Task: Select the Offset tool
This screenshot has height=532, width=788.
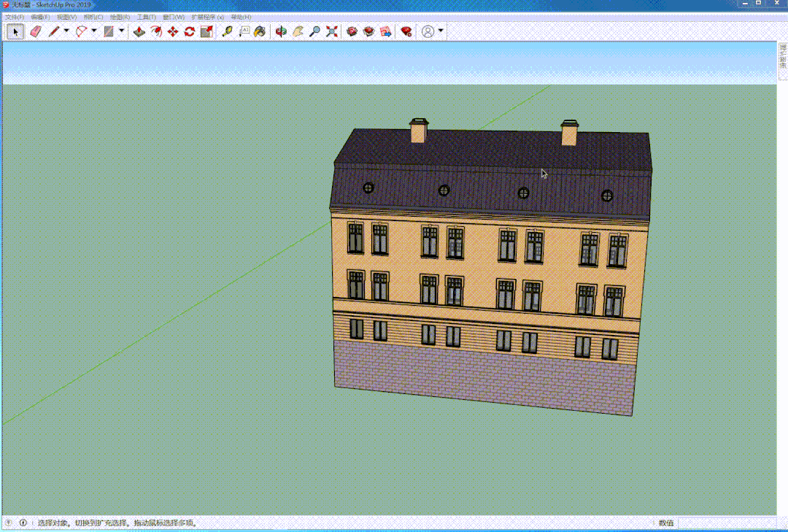Action: click(x=156, y=31)
